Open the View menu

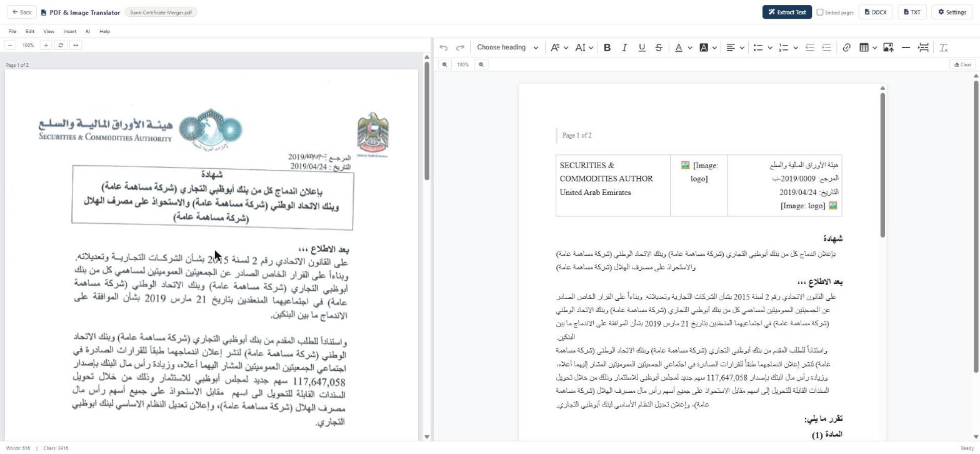[49, 31]
